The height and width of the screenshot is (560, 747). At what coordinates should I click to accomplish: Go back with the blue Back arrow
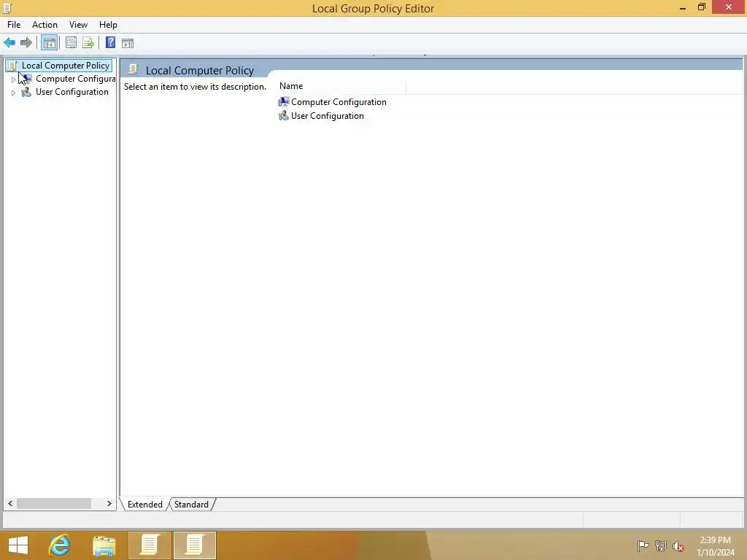pos(9,43)
